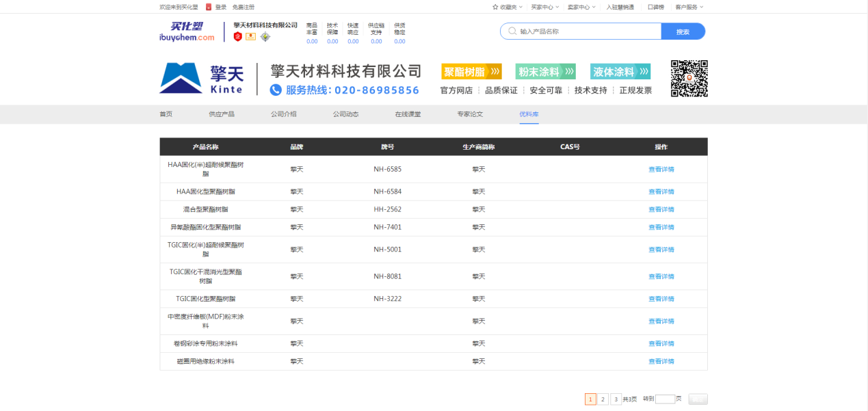Click the diamond badge under company name
Screen dimensions: 868x411
click(265, 37)
